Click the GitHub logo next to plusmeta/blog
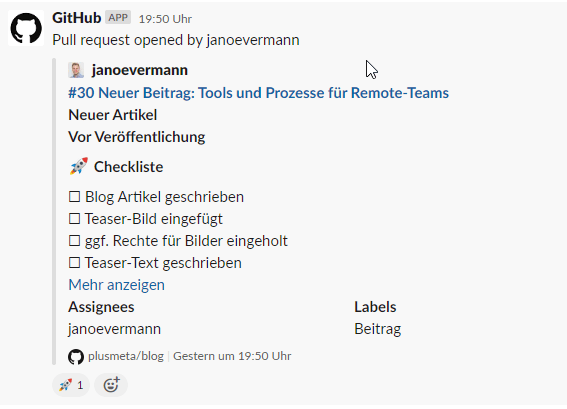The height and width of the screenshot is (409, 567). tap(76, 357)
